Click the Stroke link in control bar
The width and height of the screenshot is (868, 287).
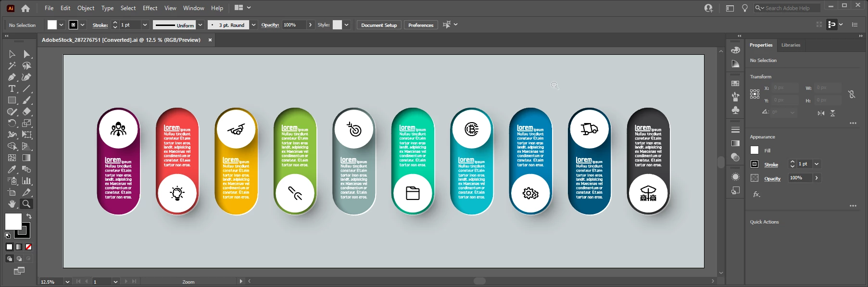point(100,25)
